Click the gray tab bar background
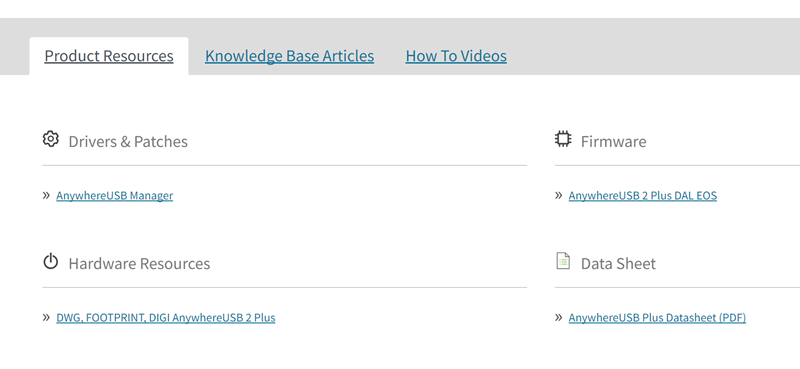 pyautogui.click(x=653, y=47)
